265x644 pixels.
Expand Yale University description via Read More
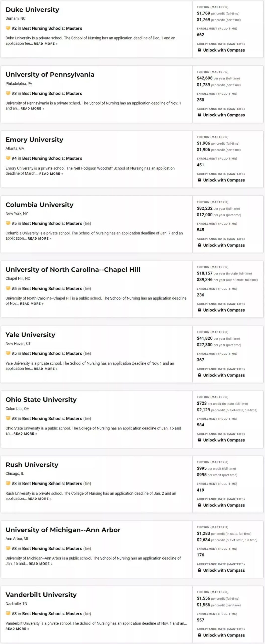(46, 369)
